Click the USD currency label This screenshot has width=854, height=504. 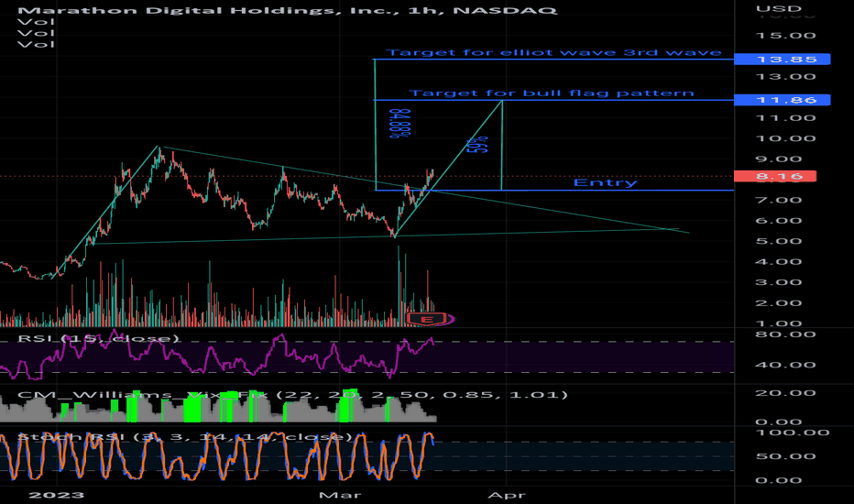click(778, 9)
